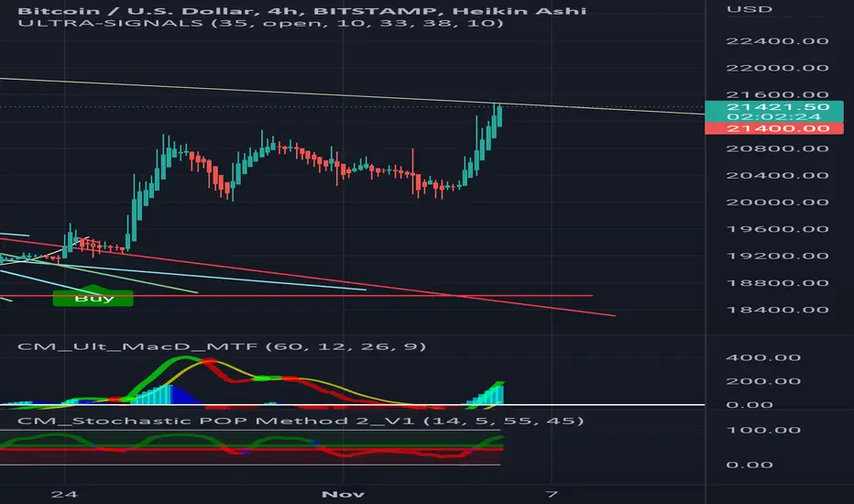This screenshot has height=504, width=854.
Task: Select the CM_Stochastic POP Method 2_V1 legend
Action: pyautogui.click(x=301, y=421)
